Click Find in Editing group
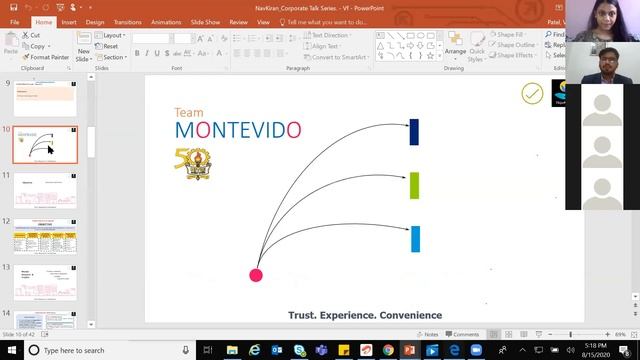This screenshot has height=360, width=640. 555,35
